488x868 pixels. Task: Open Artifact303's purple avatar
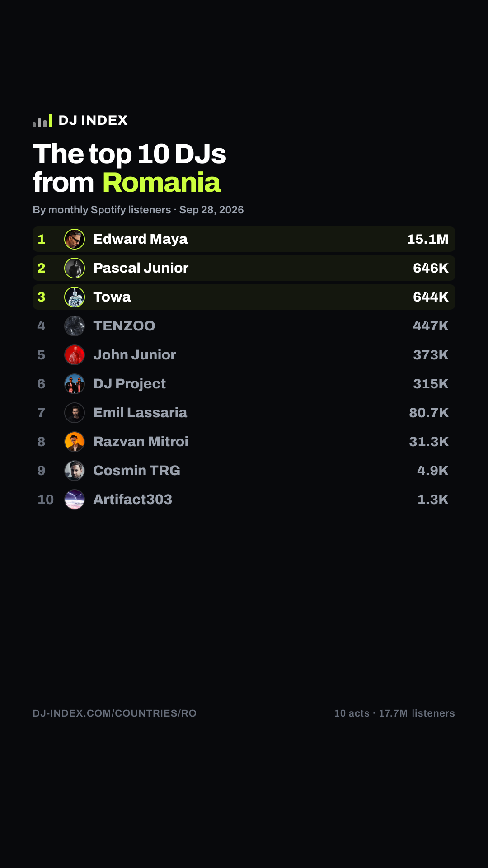tap(75, 500)
